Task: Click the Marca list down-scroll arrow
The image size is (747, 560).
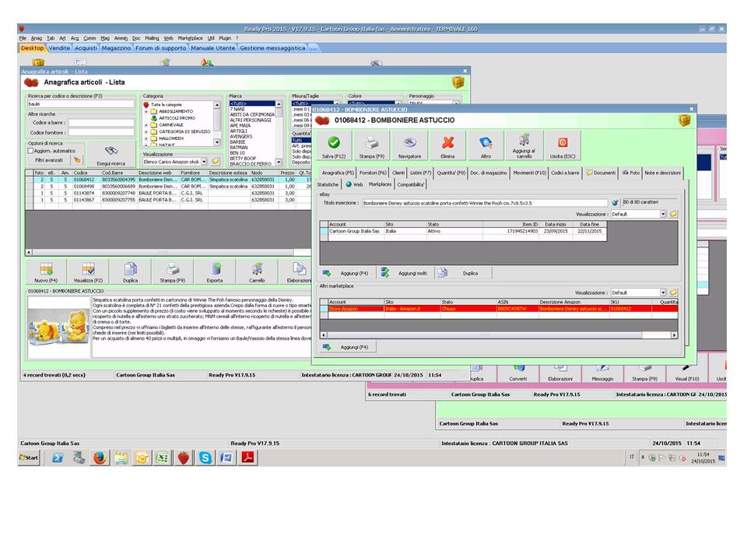Action: (x=279, y=163)
